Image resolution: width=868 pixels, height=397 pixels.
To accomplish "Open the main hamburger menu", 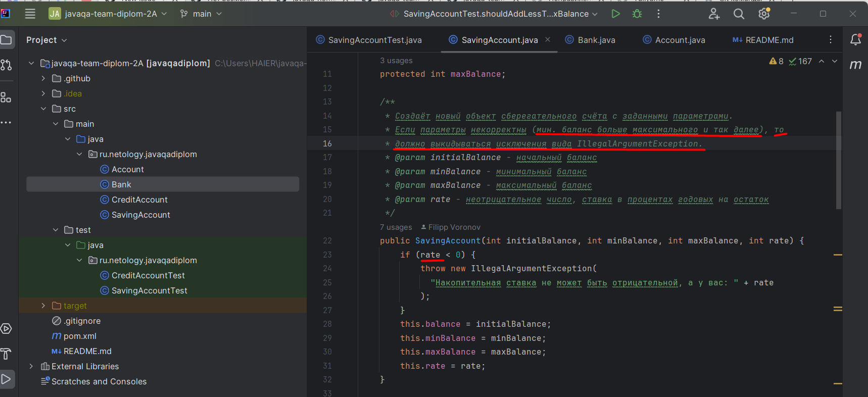I will point(30,14).
